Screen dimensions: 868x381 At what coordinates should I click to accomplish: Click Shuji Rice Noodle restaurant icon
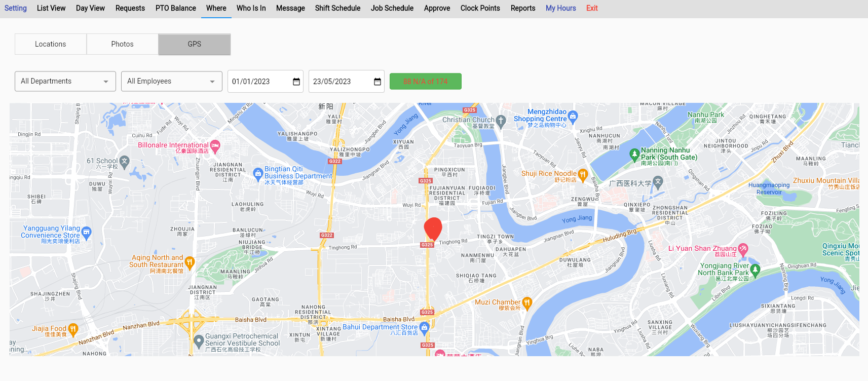click(583, 174)
